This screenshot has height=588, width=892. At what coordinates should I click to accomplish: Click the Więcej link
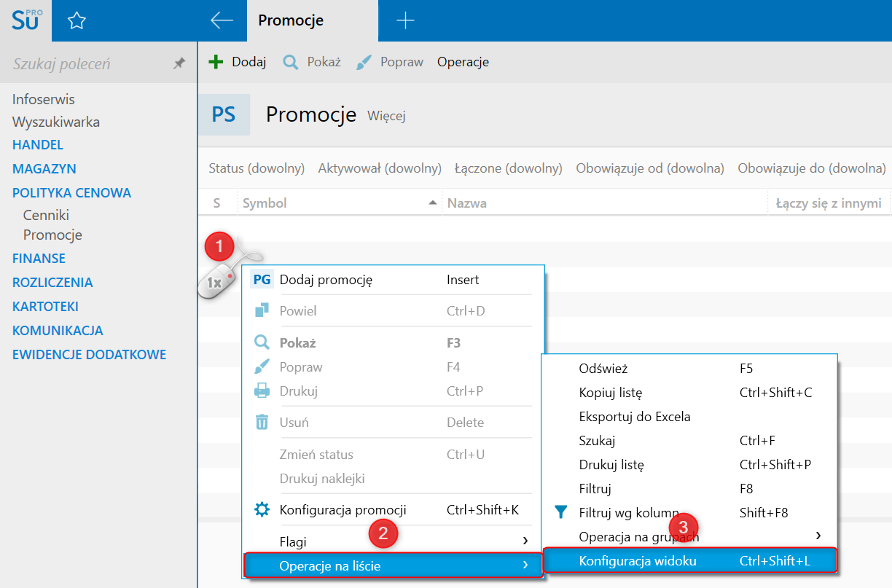point(386,116)
